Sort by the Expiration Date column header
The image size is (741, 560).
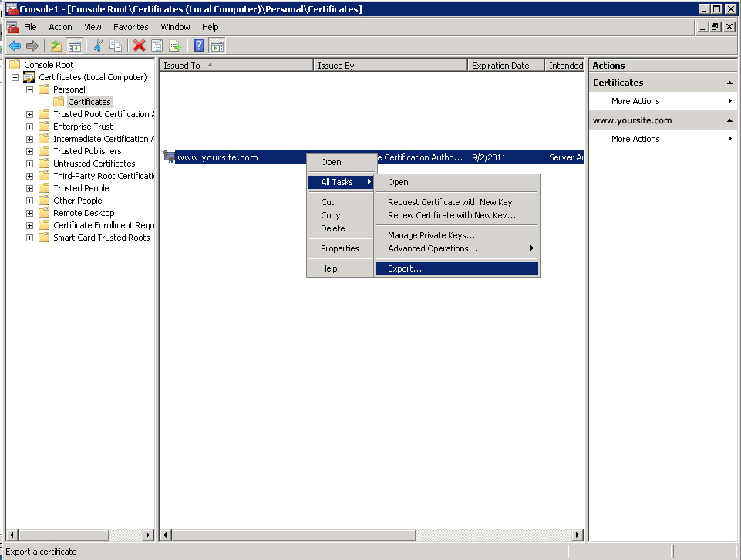(506, 66)
